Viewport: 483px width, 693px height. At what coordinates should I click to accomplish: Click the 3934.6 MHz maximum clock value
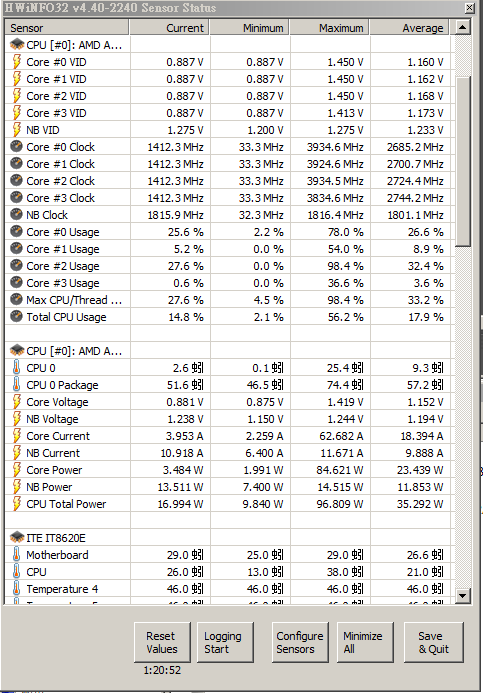335,147
